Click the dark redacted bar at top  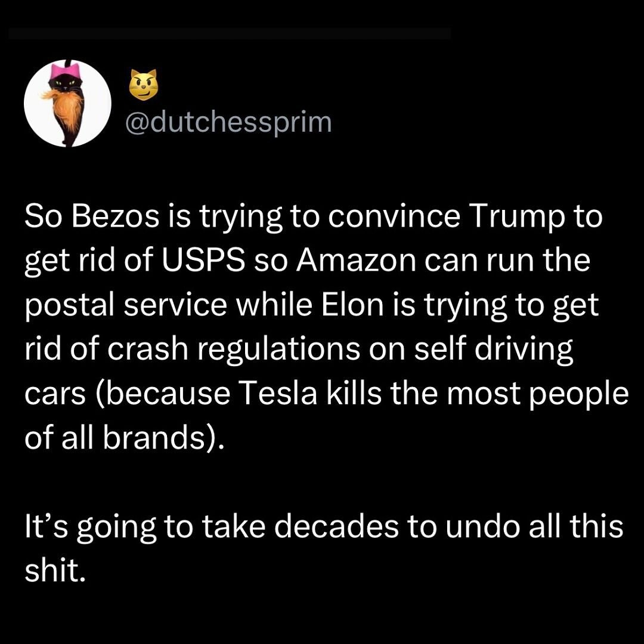click(230, 33)
